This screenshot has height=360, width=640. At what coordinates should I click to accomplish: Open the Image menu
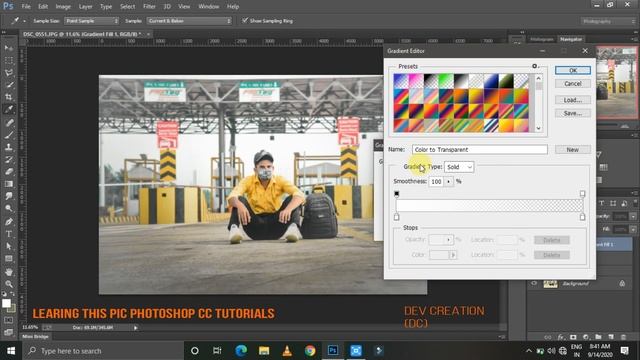pyautogui.click(x=63, y=7)
